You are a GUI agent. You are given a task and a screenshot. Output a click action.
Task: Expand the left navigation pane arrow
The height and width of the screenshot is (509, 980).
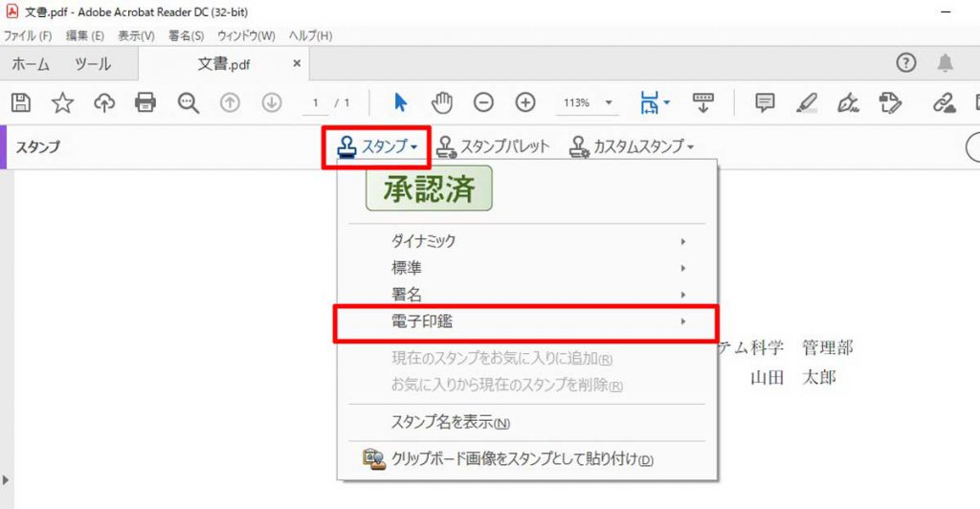(6, 480)
